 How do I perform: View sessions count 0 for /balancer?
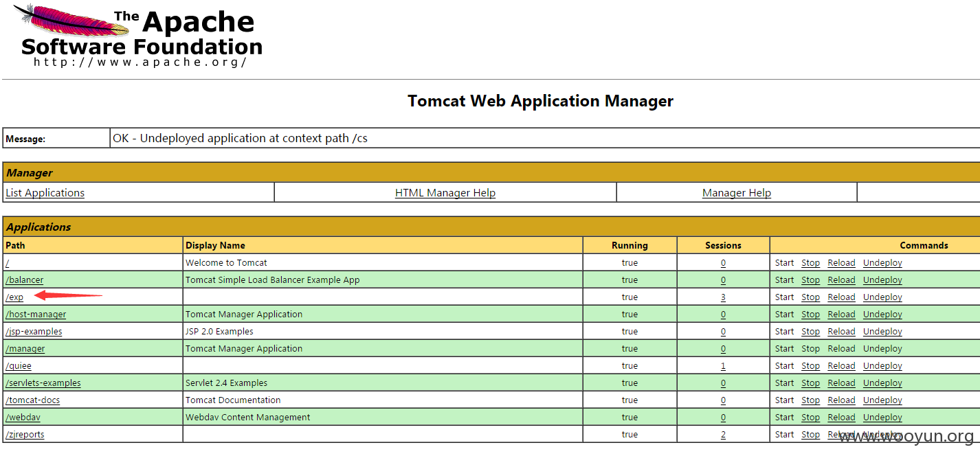723,280
